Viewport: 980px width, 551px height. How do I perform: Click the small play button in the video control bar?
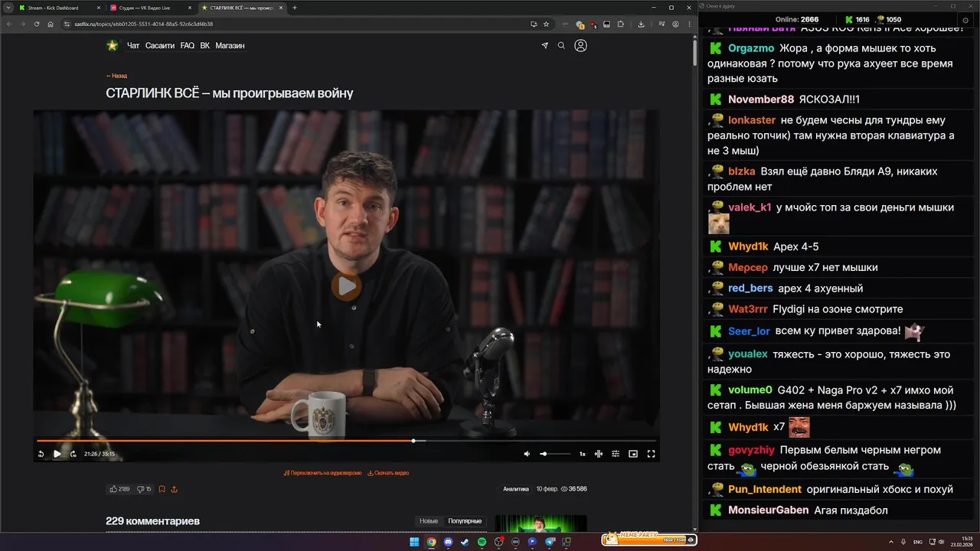[57, 454]
